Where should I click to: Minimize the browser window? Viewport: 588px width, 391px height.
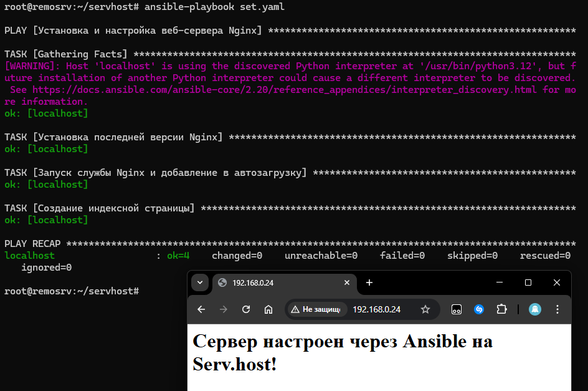[500, 282]
